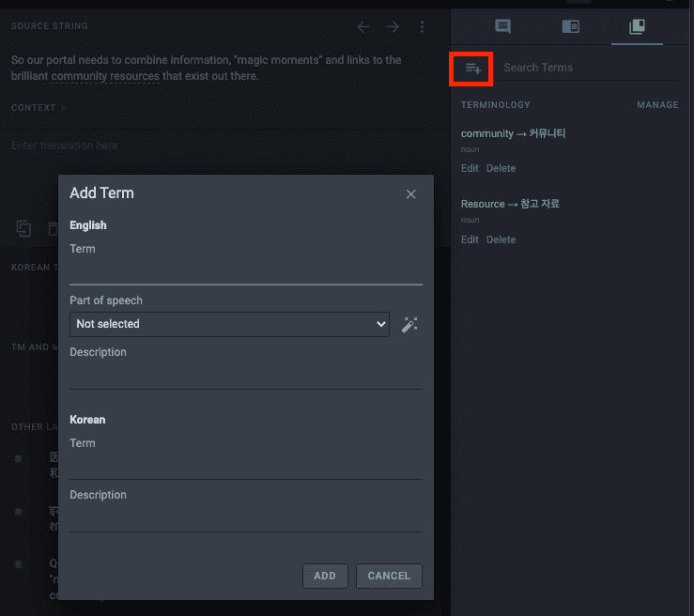The width and height of the screenshot is (694, 616).
Task: Delete the community term
Action: tap(501, 168)
